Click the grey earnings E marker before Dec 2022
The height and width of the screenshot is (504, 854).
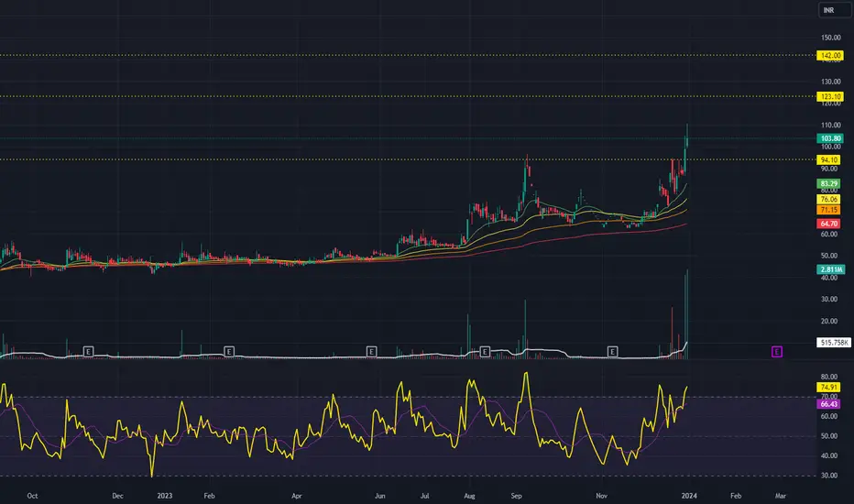pos(88,352)
